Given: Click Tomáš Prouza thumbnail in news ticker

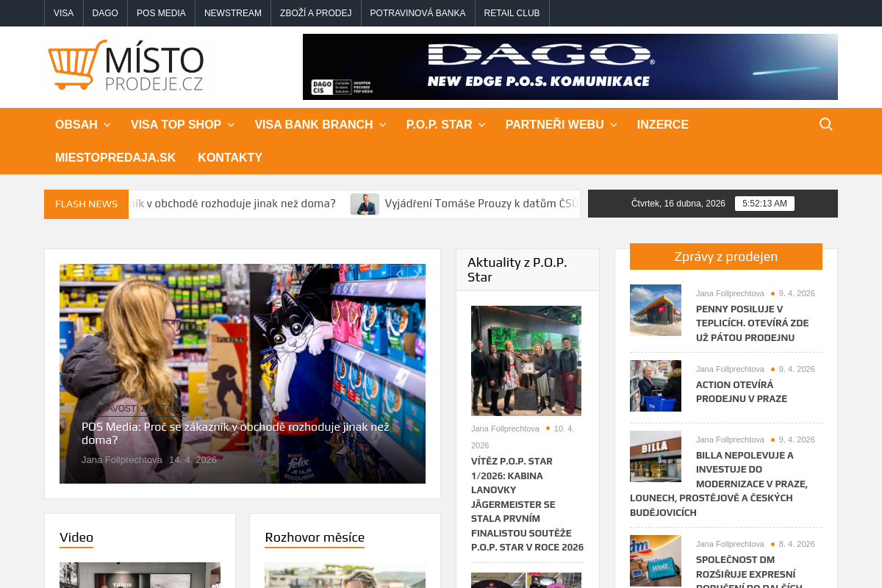Looking at the screenshot, I should [x=365, y=204].
